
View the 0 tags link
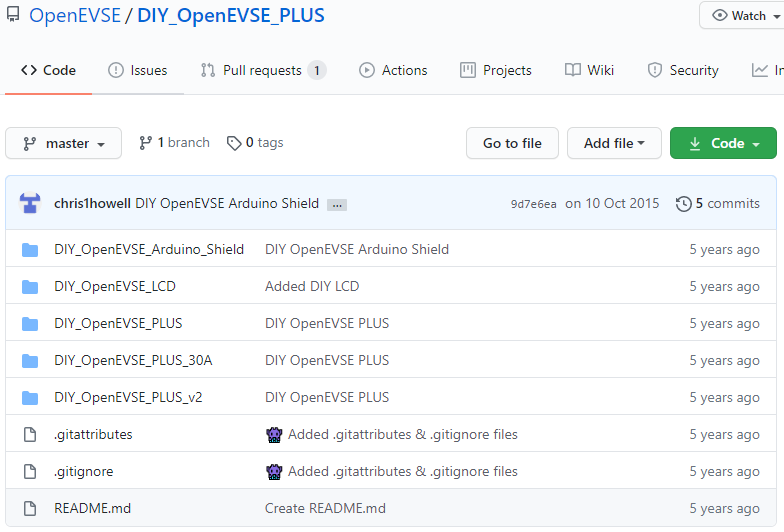pyautogui.click(x=255, y=143)
